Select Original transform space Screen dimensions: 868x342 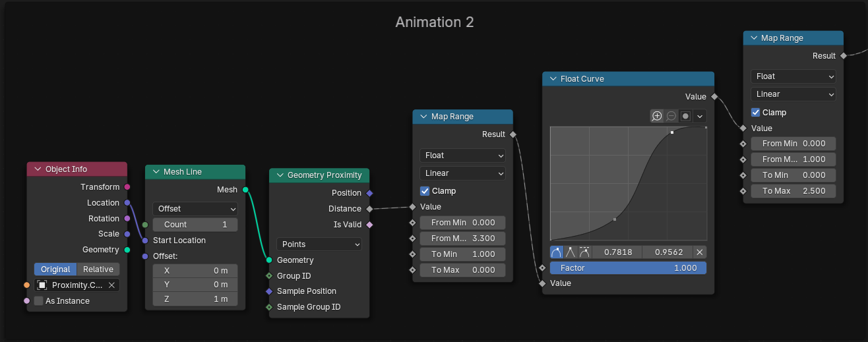click(x=55, y=270)
